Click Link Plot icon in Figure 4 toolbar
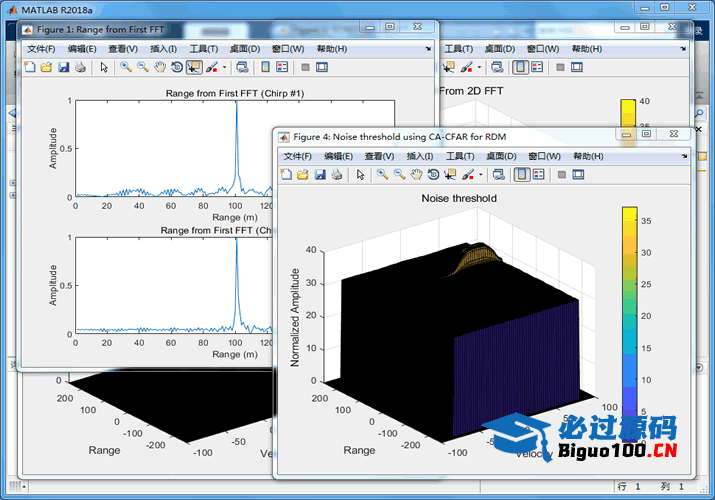Viewport: 715px width, 500px height. 498,175
